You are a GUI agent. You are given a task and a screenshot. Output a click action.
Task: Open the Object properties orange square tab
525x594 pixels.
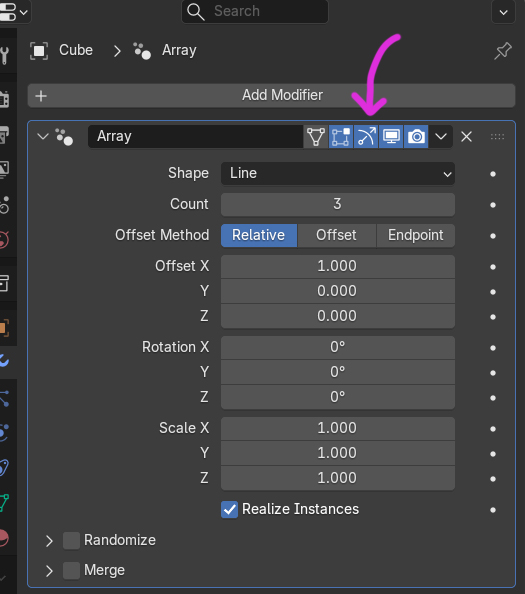click(x=5, y=327)
